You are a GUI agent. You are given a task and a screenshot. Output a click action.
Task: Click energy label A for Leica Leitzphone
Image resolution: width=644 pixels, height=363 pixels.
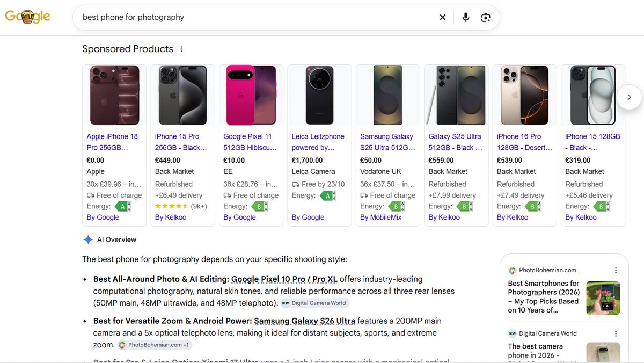tap(327, 196)
